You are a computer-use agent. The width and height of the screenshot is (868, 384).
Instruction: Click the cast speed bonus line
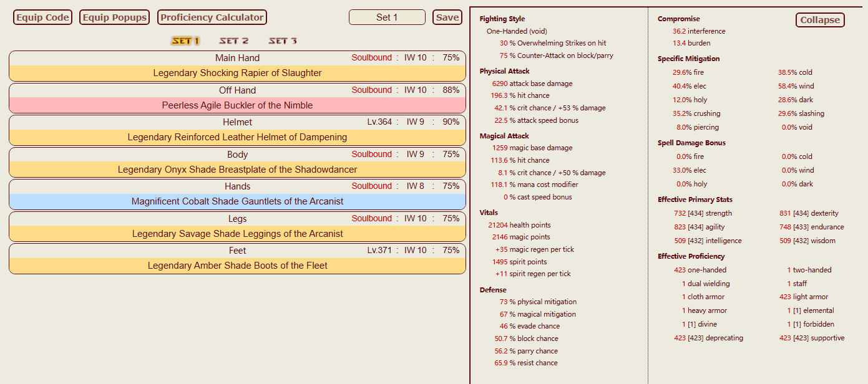pos(538,197)
